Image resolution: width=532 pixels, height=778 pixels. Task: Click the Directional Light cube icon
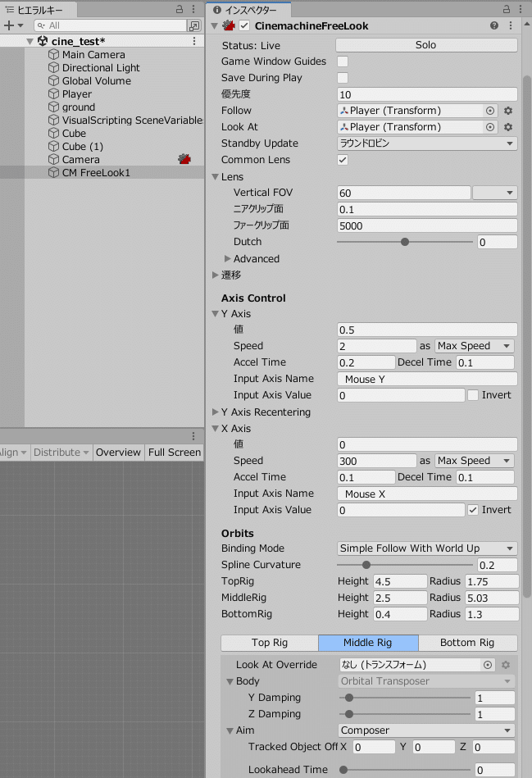coord(53,67)
